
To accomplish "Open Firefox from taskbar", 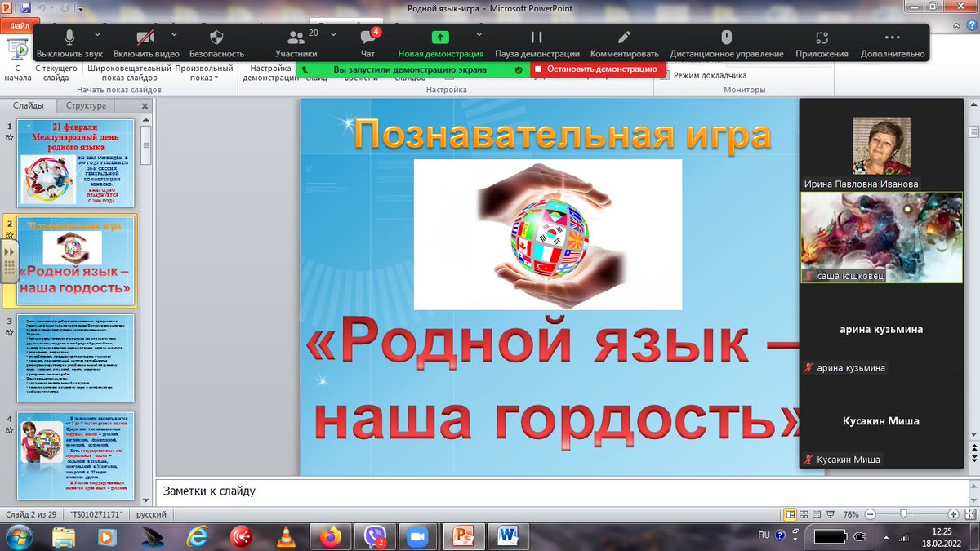I will pyautogui.click(x=330, y=536).
